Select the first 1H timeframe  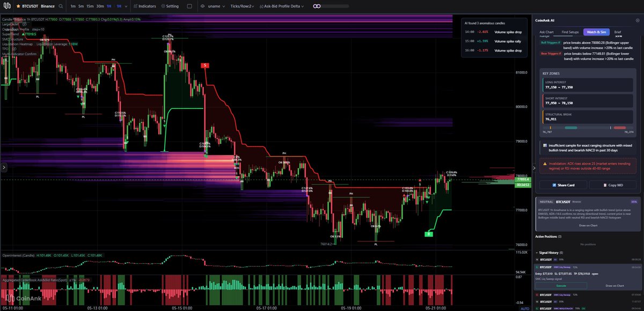pyautogui.click(x=109, y=6)
